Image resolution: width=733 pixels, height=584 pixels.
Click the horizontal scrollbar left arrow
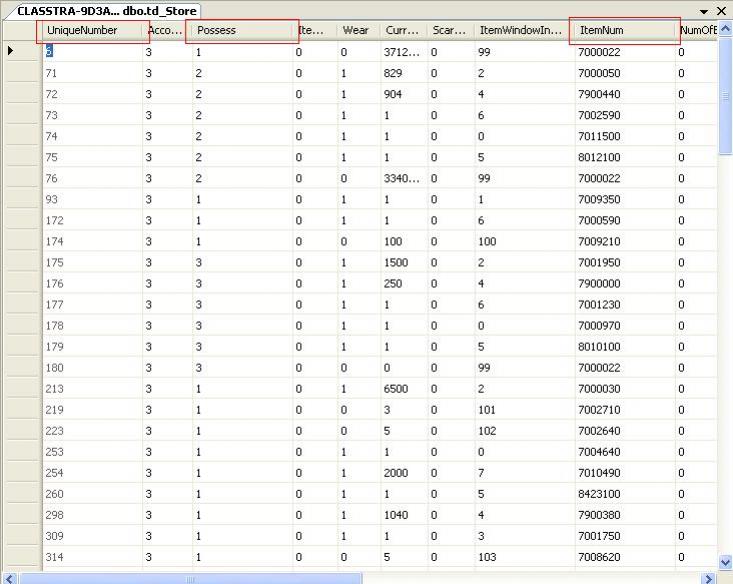[8, 578]
